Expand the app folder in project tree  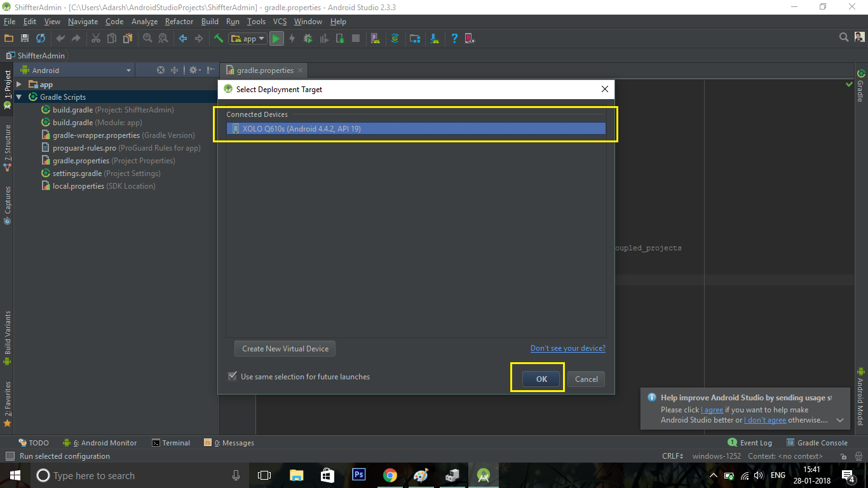pos(19,85)
